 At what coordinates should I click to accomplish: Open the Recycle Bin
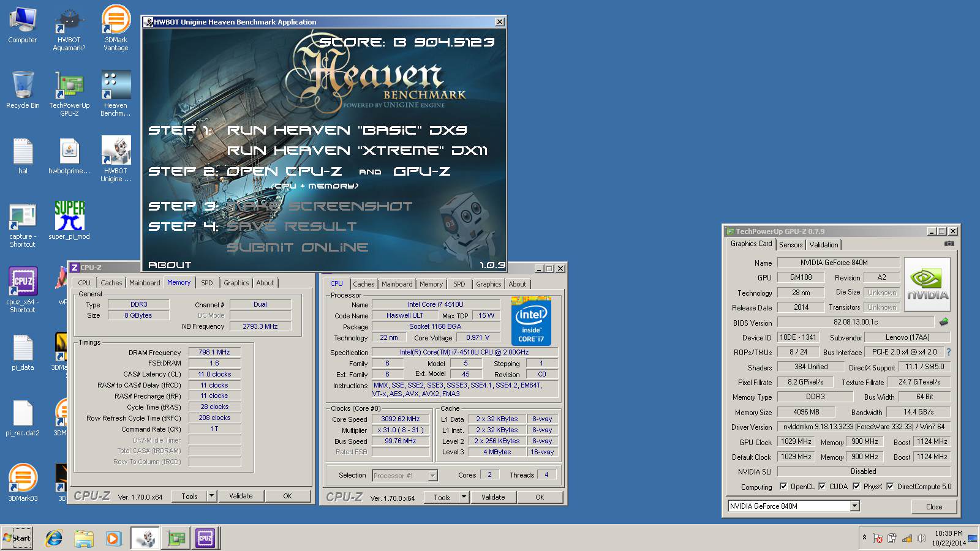tap(23, 91)
